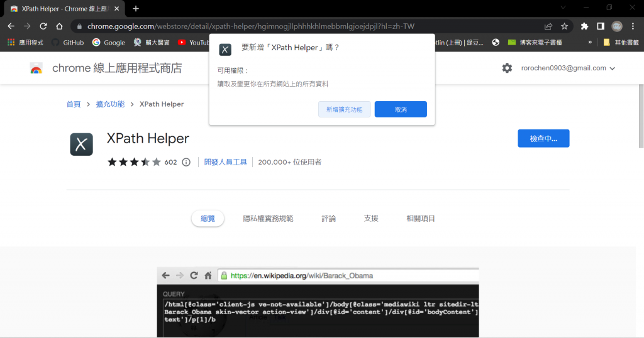This screenshot has width=644, height=338.
Task: Open the 應用程式 apps bookmark
Action: click(25, 42)
